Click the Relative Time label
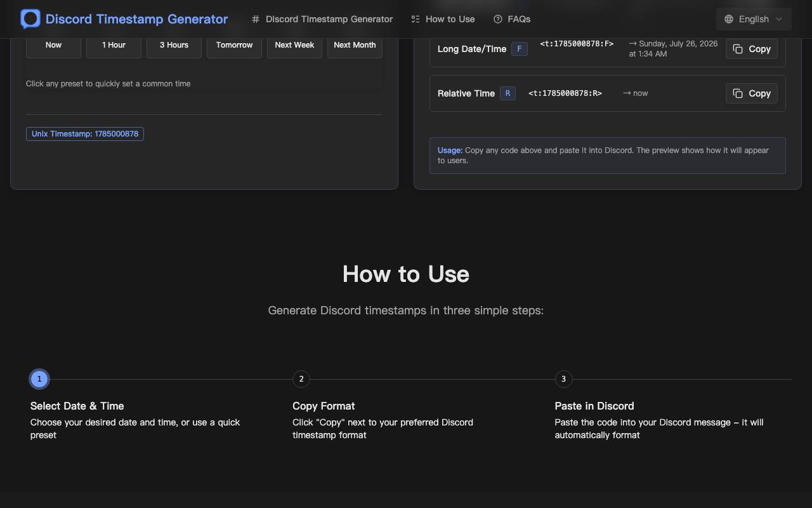 click(466, 93)
